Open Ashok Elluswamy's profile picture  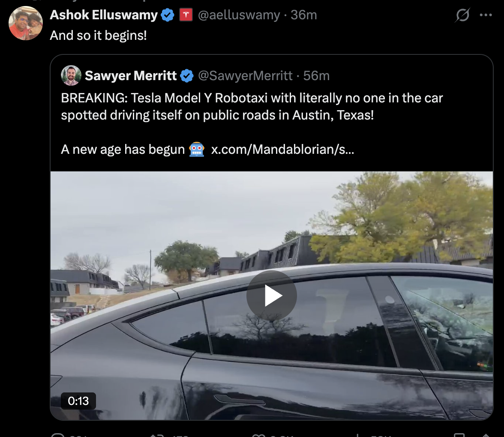tap(26, 23)
